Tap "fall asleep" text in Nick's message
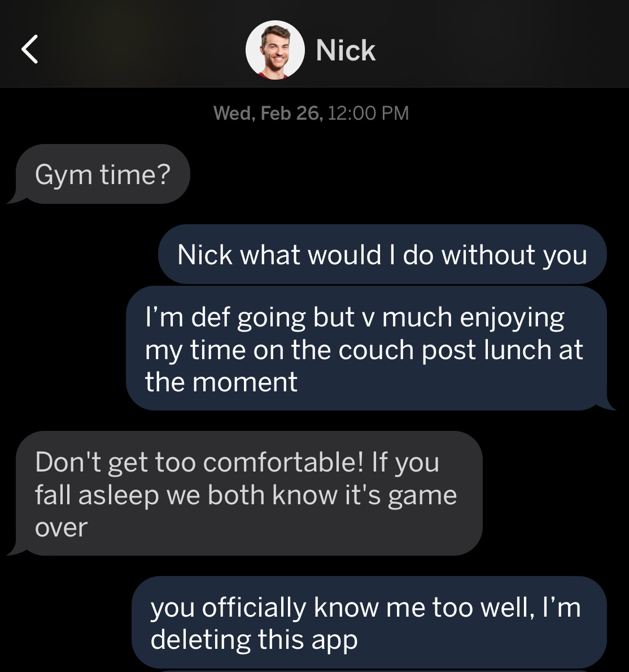This screenshot has width=629, height=672. point(97,495)
